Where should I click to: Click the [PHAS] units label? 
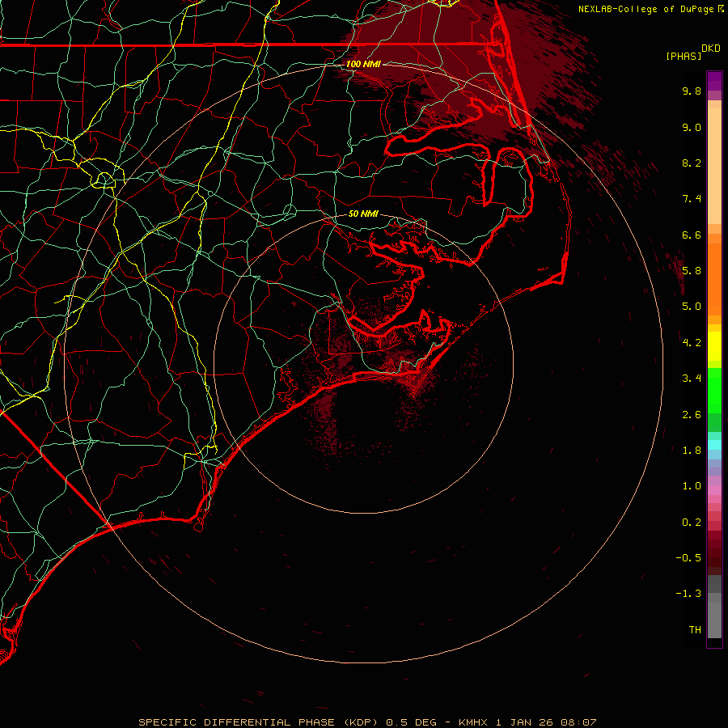pyautogui.click(x=684, y=56)
